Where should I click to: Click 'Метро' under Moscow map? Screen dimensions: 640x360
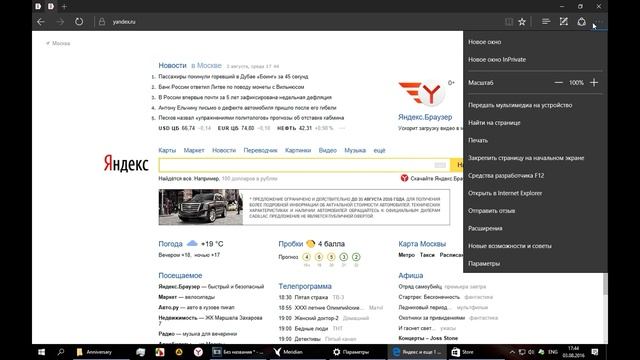pos(407,255)
